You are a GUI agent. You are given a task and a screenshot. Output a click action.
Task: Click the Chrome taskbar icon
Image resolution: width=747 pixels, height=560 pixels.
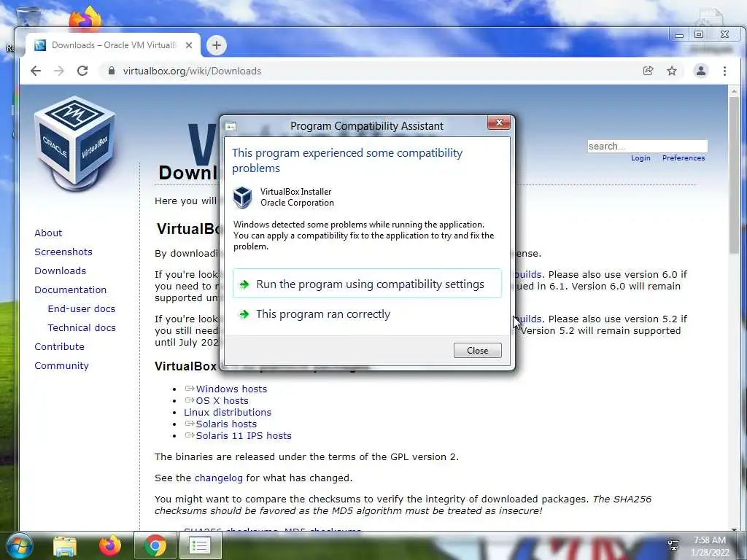[155, 545]
